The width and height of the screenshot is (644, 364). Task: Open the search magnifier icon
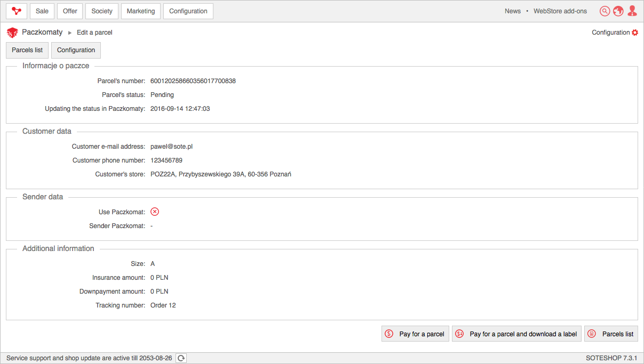click(605, 11)
